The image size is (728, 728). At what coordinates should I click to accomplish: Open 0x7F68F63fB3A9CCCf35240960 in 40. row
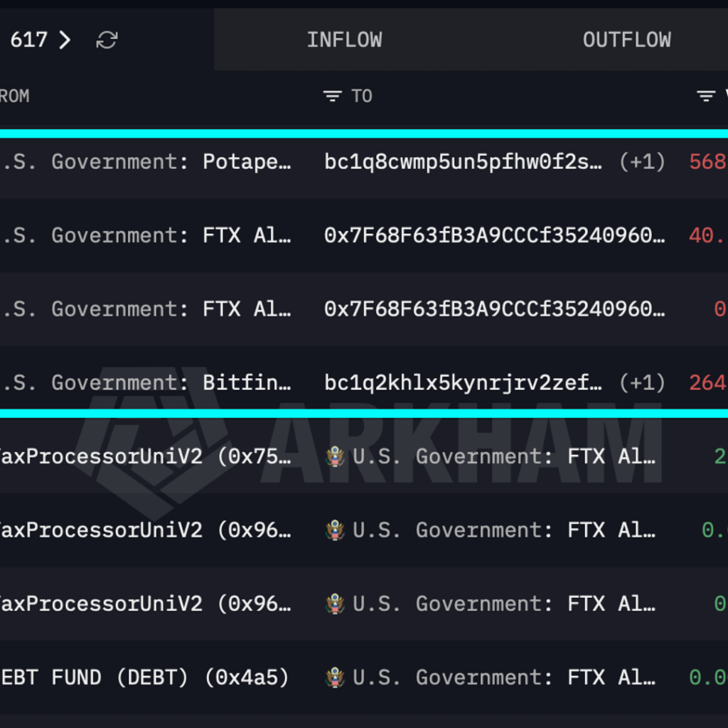[x=495, y=235]
